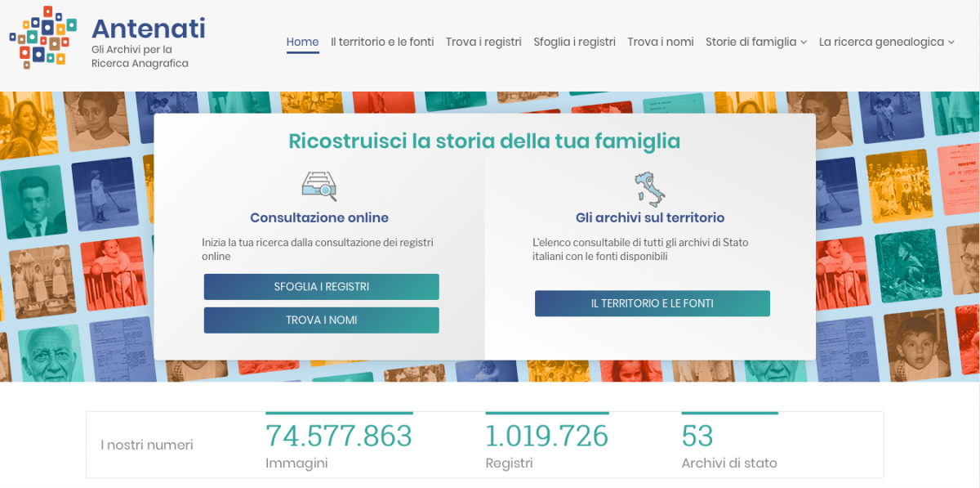Click the registry drawer magnifier icon

319,186
